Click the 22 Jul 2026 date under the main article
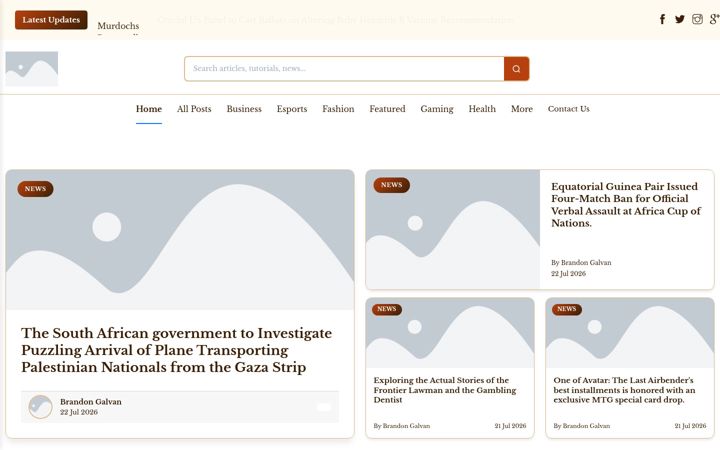The height and width of the screenshot is (450, 720). pos(79,412)
